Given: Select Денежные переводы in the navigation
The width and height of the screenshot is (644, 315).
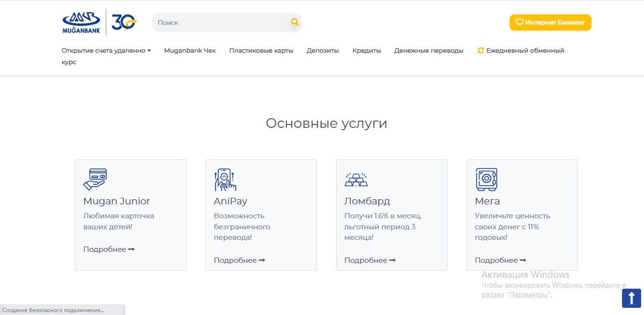Looking at the screenshot, I should (428, 51).
